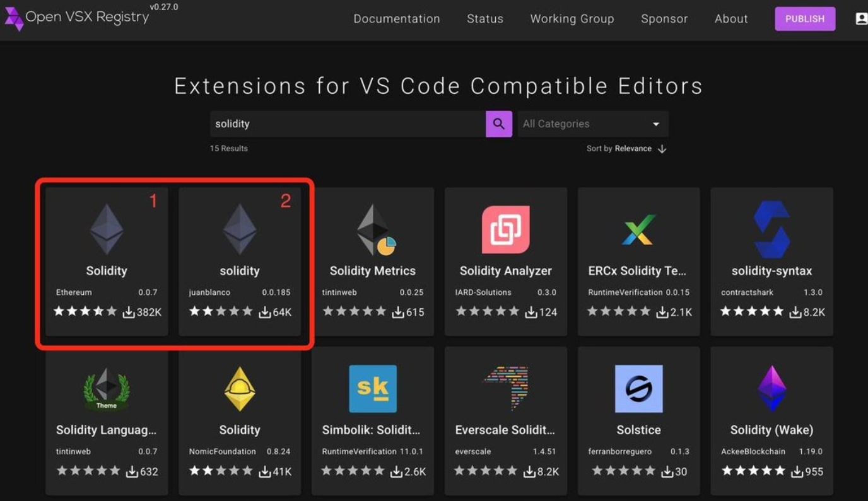Viewport: 868px width, 501px height.
Task: Open the Solidity Metrics title link
Action: pyautogui.click(x=373, y=271)
